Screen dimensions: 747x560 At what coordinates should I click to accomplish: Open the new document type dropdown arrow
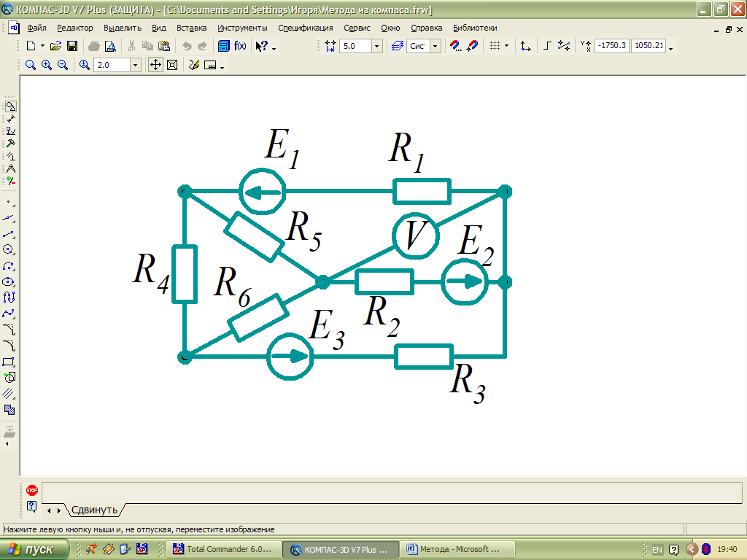42,46
